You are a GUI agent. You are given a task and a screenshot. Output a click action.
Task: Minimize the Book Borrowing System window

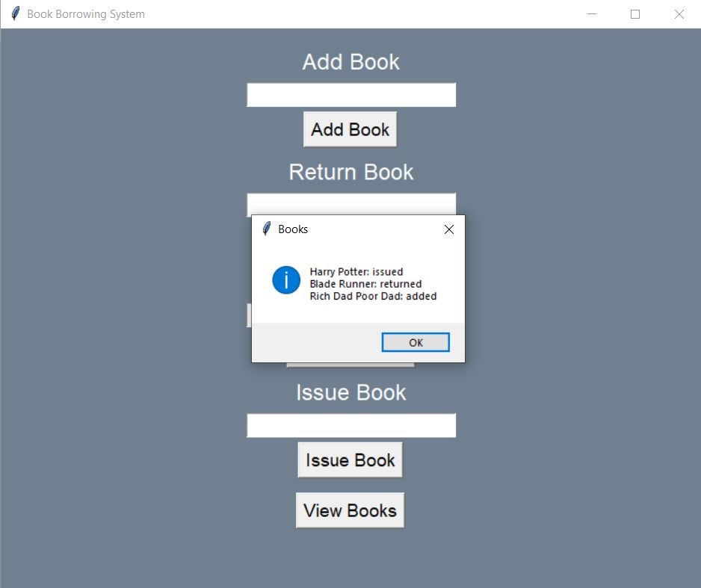(592, 14)
